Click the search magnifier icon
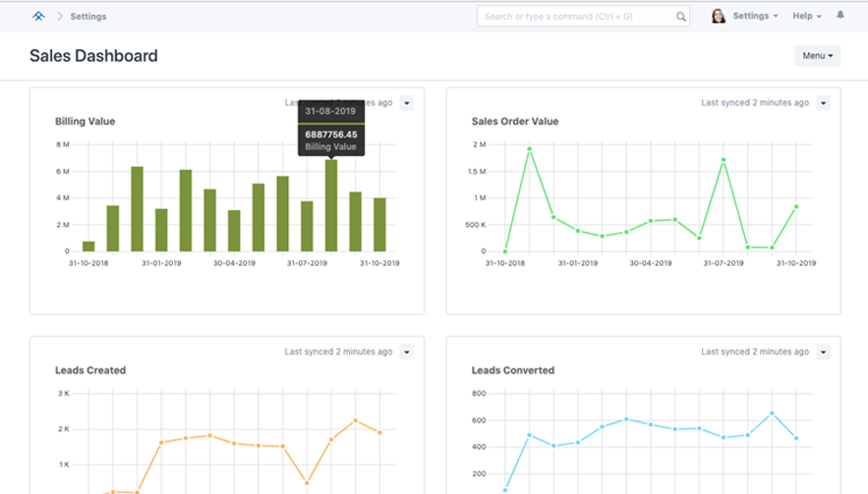868x494 pixels. [x=681, y=17]
